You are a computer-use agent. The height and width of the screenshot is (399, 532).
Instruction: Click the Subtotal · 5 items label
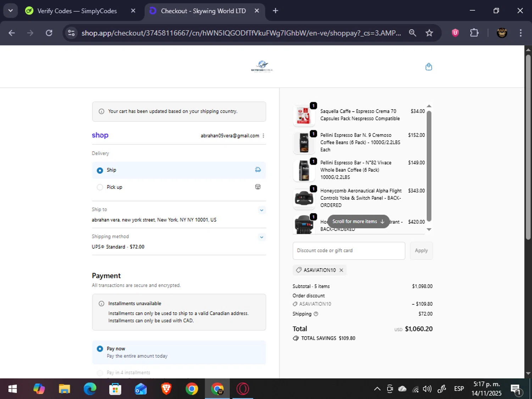[311, 286]
